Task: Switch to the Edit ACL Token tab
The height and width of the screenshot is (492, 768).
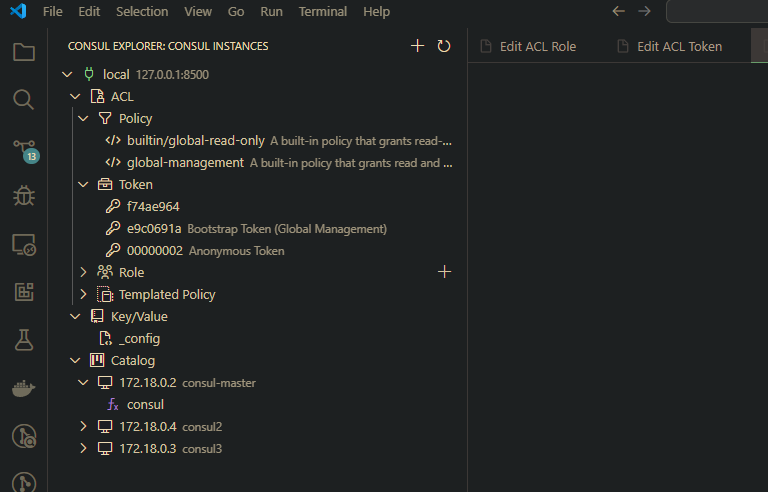Action: [678, 46]
